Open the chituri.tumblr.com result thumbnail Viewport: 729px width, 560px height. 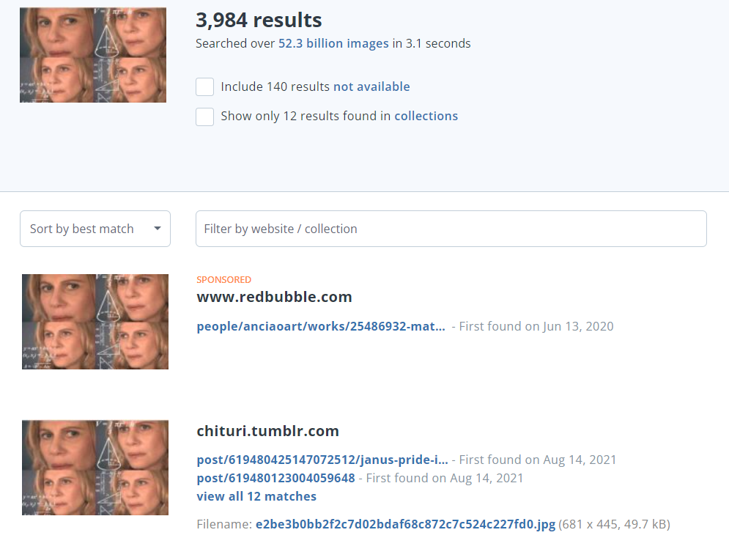[x=95, y=468]
